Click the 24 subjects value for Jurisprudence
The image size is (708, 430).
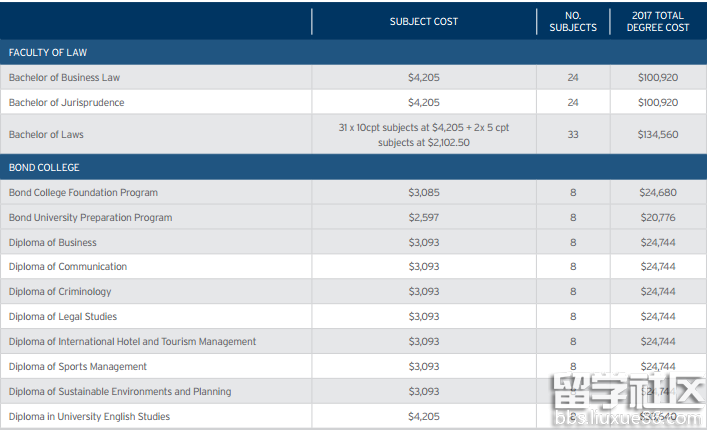(x=573, y=103)
